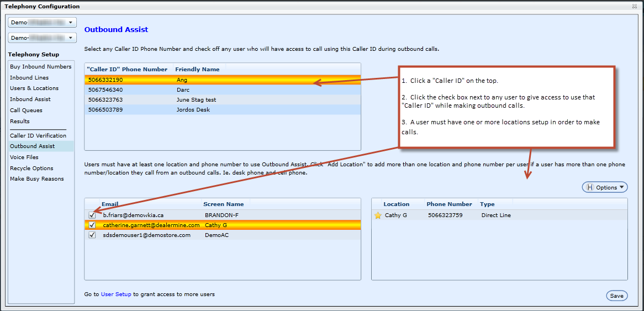Image resolution: width=644 pixels, height=311 pixels.
Task: Uncheck the catherine.garnett@dealermine.com user checkbox
Action: click(92, 225)
